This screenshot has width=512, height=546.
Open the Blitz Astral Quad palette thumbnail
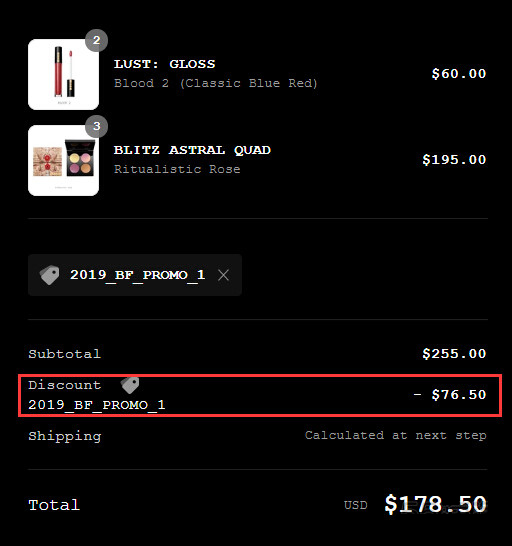63,161
